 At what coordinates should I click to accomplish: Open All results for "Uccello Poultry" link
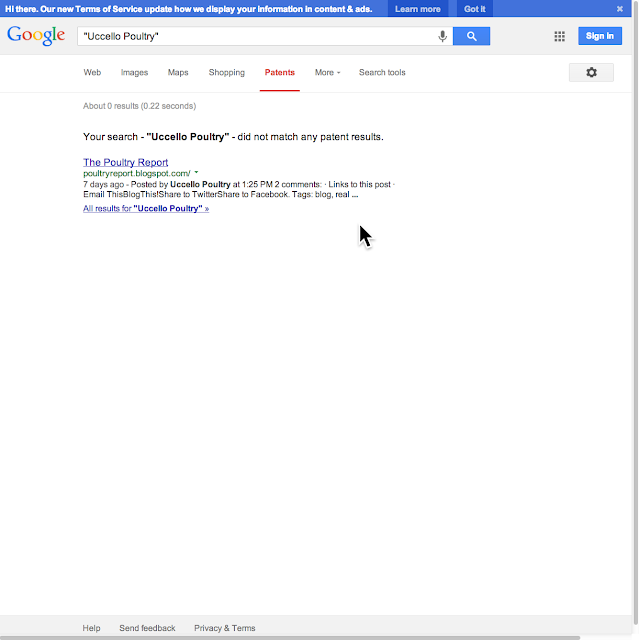146,209
